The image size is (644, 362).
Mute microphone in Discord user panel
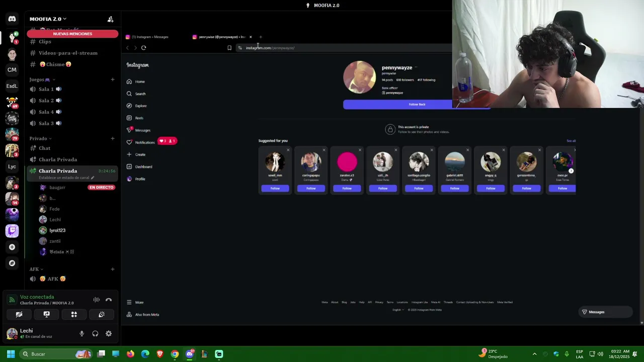click(82, 333)
